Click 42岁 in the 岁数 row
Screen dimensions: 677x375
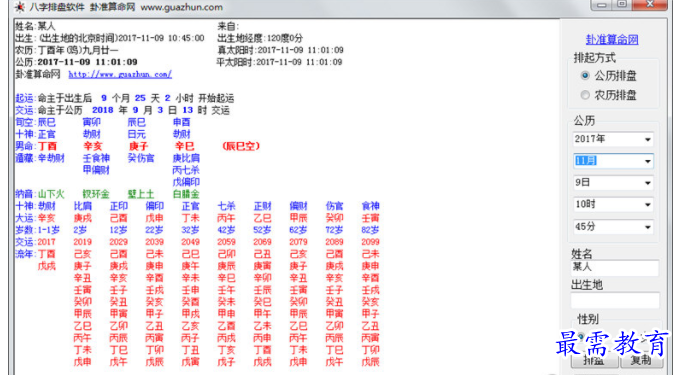(x=226, y=230)
